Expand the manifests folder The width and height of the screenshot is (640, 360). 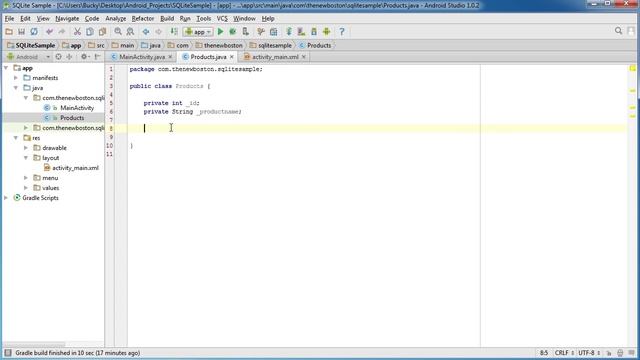point(16,78)
